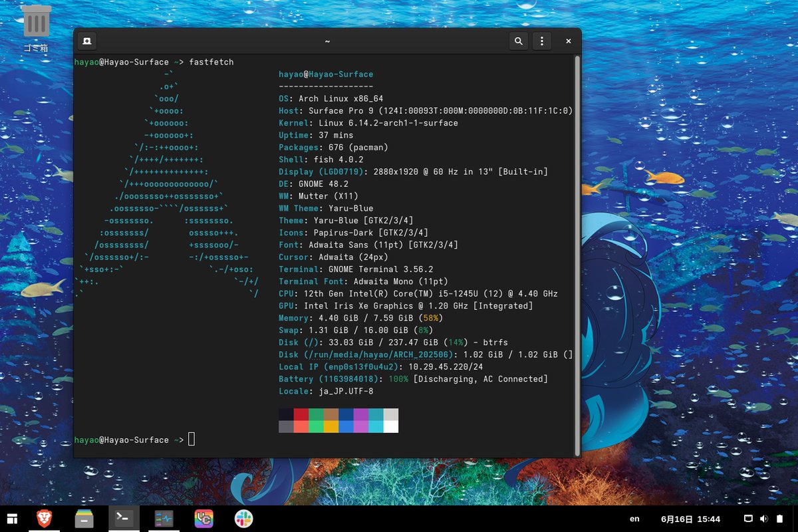Click the 'Font: Adwaita Sans (11pt)' line
The height and width of the screenshot is (532, 798).
368,245
